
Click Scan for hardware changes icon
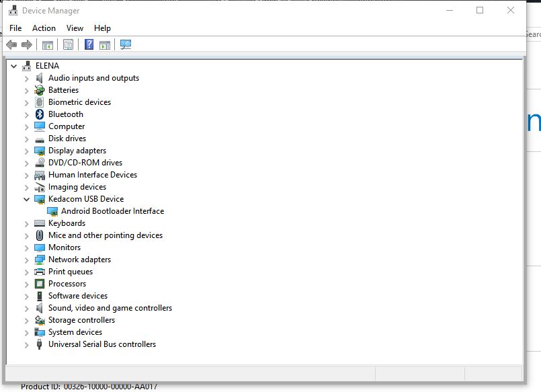(x=126, y=45)
